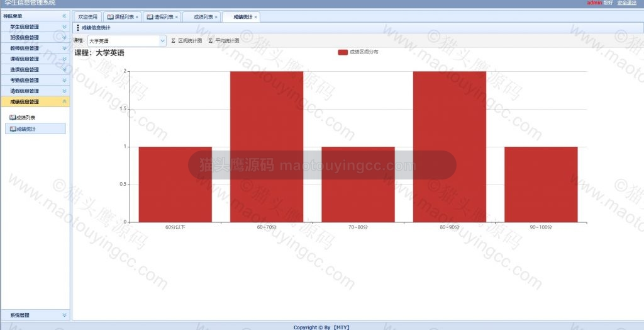Click the sigma icon of 平均统计图
The height and width of the screenshot is (330, 644).
pyautogui.click(x=211, y=41)
